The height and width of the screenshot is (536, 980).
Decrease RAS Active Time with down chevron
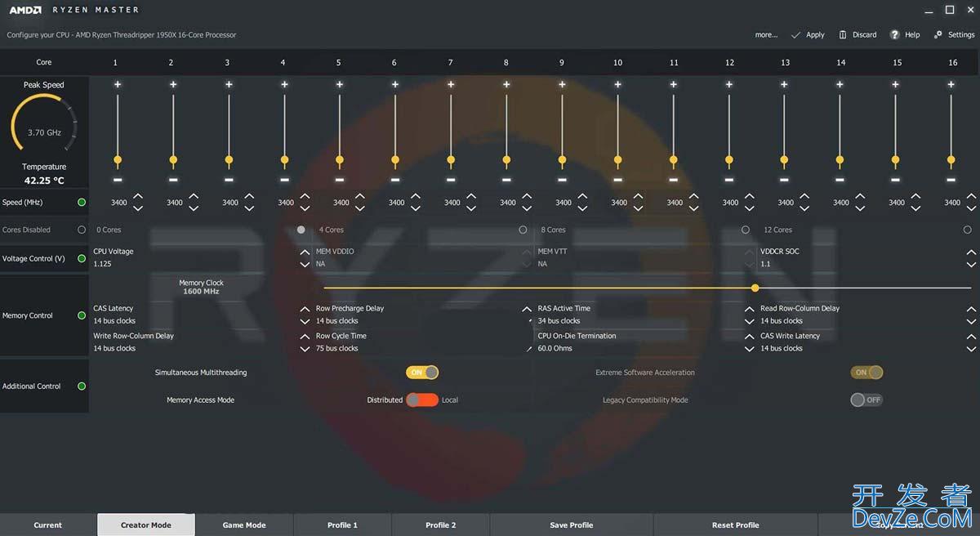click(x=750, y=322)
